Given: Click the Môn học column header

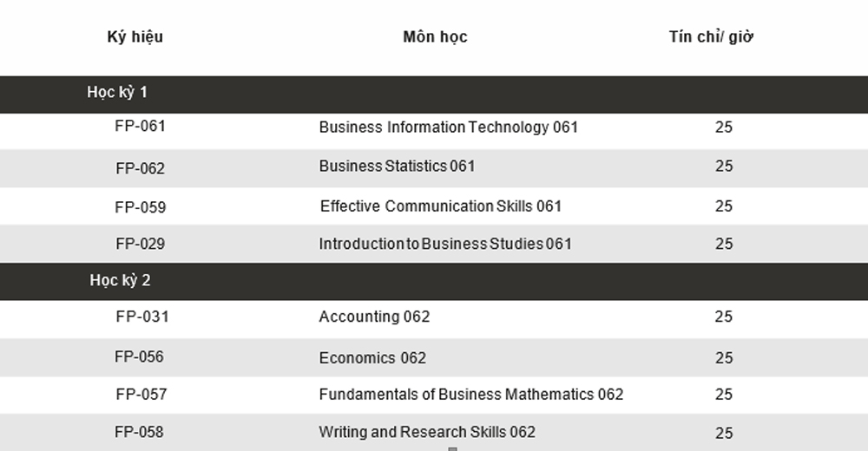Looking at the screenshot, I should click(x=435, y=37).
